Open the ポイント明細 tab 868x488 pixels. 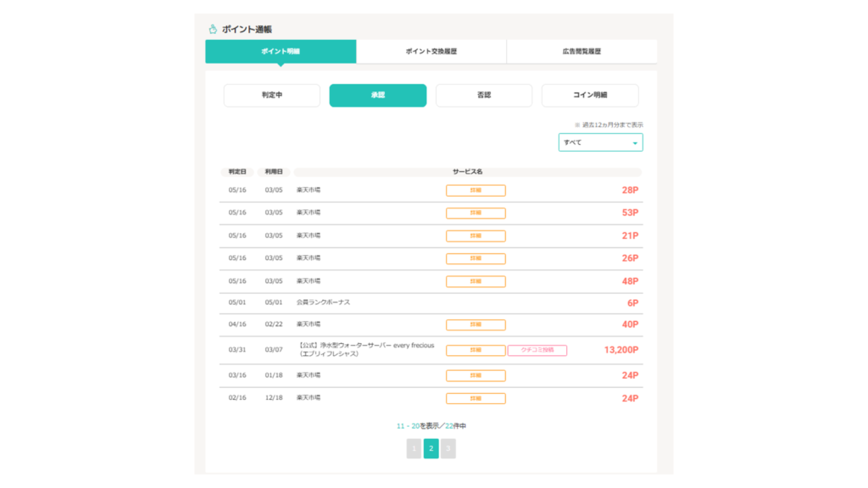coord(281,52)
